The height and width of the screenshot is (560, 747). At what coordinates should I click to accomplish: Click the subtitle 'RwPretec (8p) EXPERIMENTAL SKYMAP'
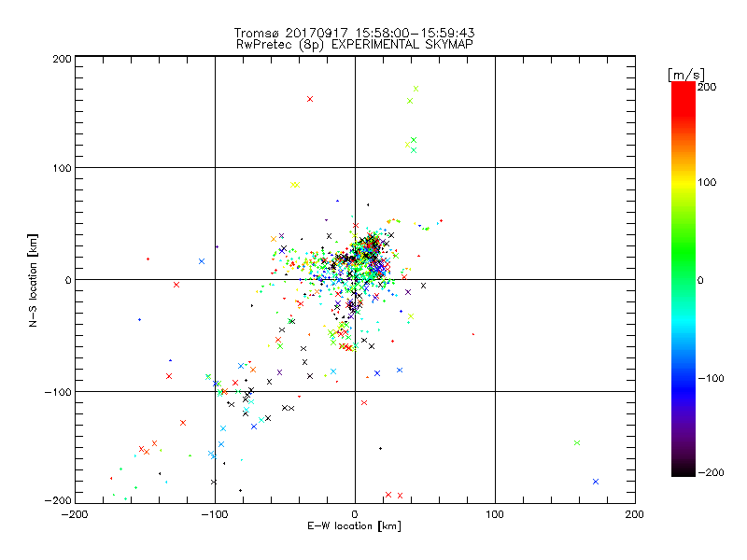click(x=355, y=45)
